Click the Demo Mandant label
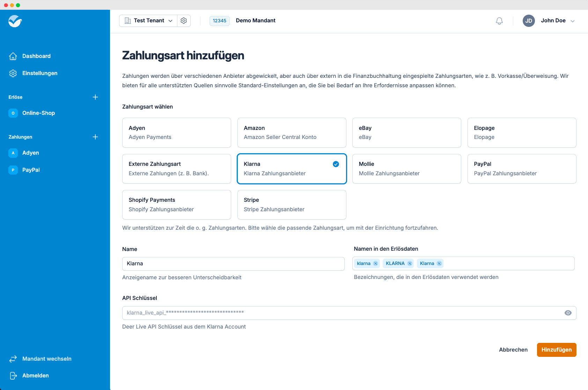 pos(256,21)
